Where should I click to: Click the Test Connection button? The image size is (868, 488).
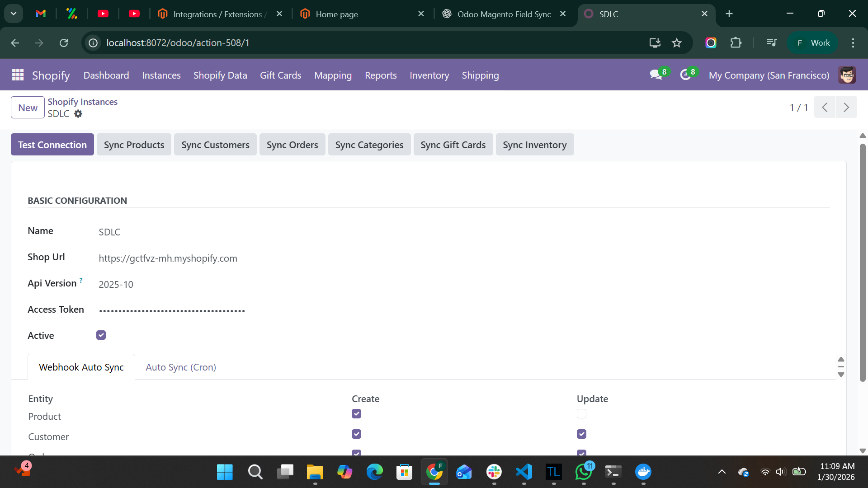click(x=52, y=144)
